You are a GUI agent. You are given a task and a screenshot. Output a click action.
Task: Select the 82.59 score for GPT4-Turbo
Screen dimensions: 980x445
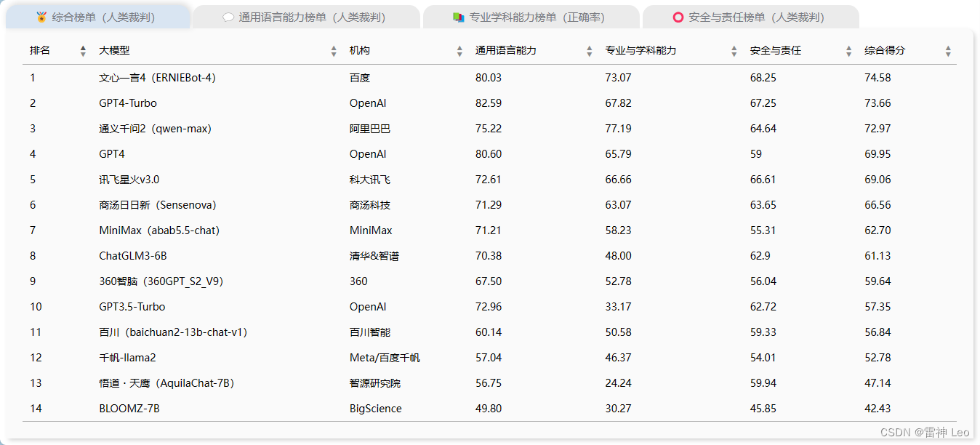(x=489, y=103)
